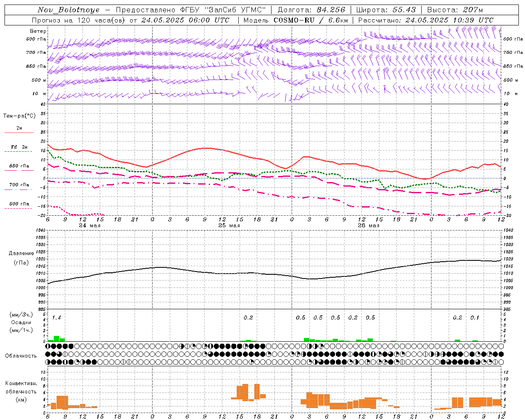Screen dimensions: 525x420
Task: Click the 'Высота: 207м' elevation text
Action: 455,10
